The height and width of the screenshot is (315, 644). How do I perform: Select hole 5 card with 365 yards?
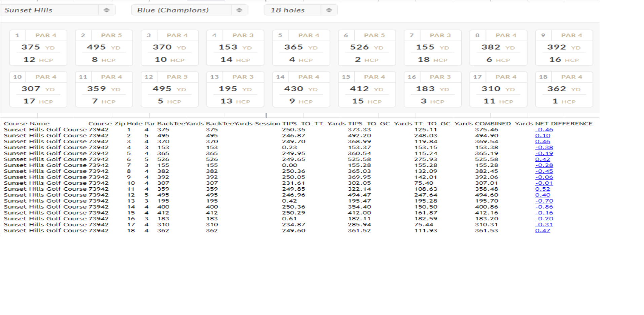pyautogui.click(x=301, y=48)
